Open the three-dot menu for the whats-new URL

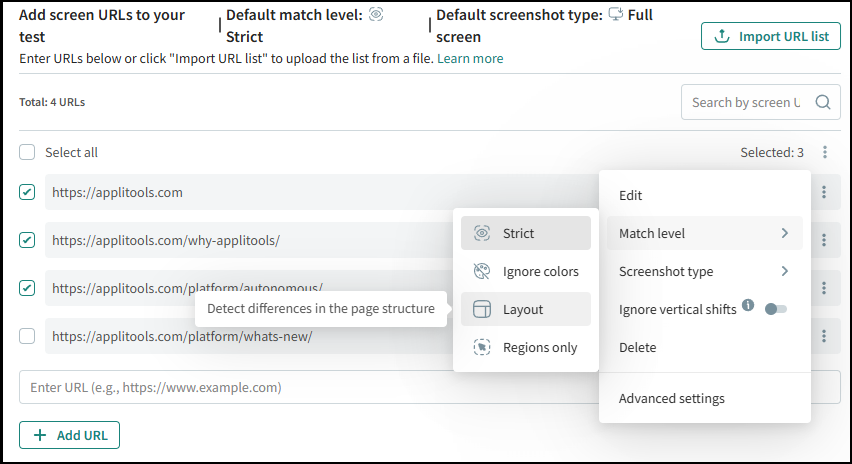pos(824,336)
